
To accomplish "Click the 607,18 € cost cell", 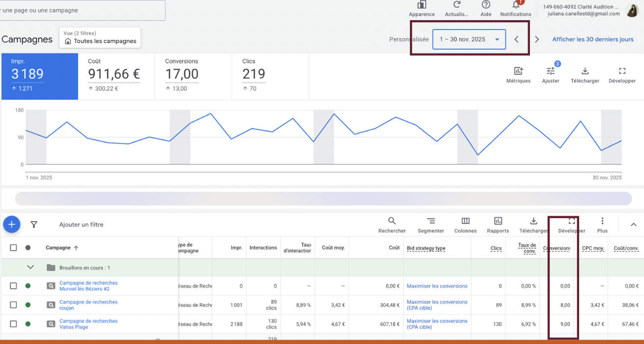I will click(389, 324).
